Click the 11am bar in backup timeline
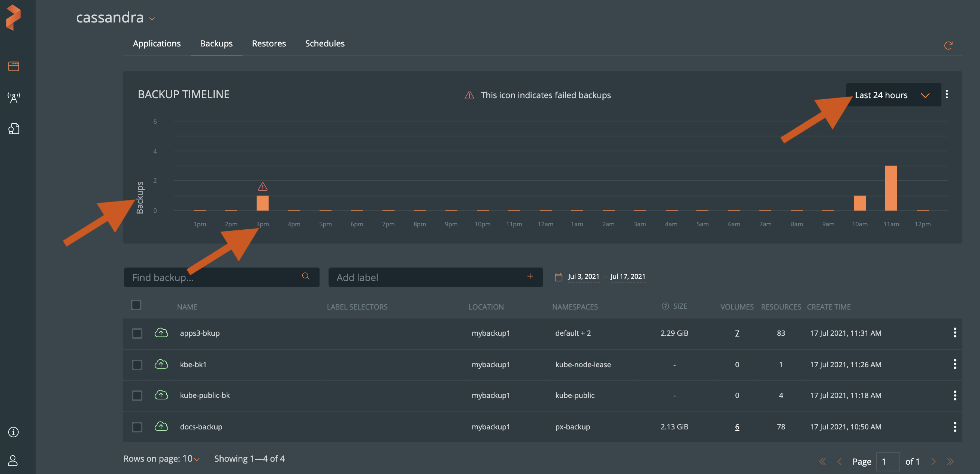980x474 pixels. pos(890,188)
